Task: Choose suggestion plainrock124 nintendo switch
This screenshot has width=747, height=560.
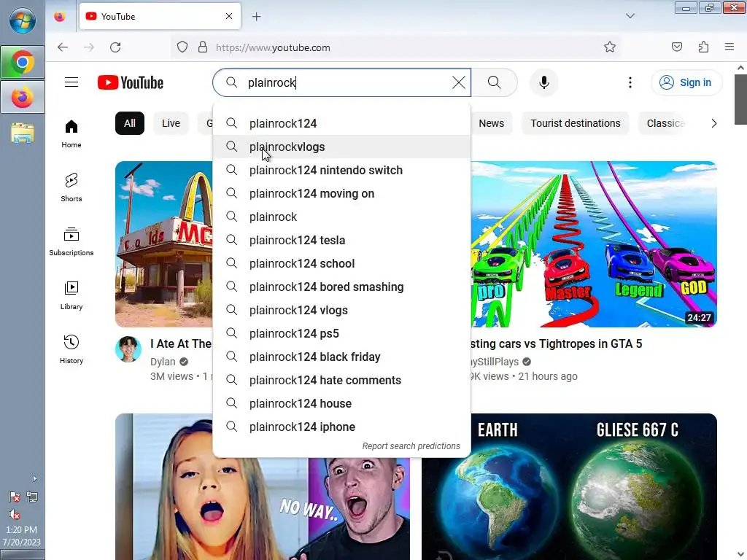Action: tap(341, 170)
